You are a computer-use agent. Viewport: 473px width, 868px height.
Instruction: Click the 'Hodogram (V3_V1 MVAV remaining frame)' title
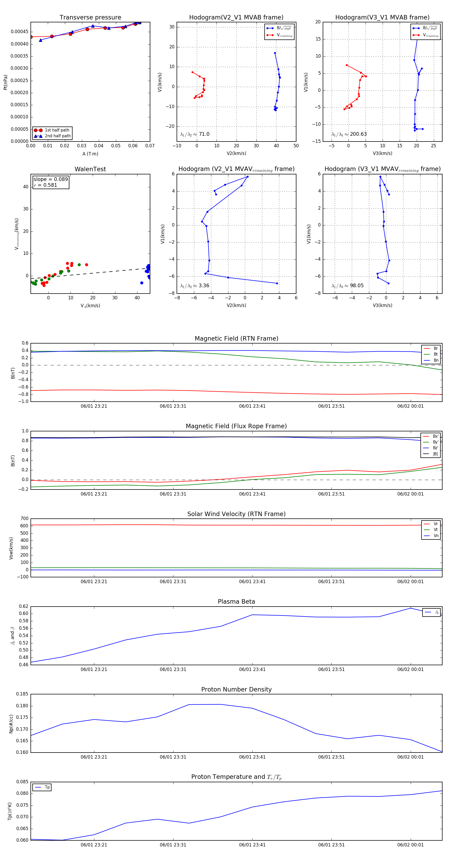coord(382,169)
